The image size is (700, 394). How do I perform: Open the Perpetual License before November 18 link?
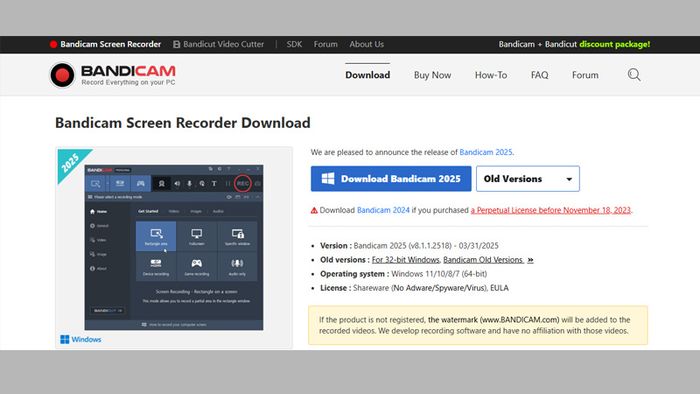point(551,210)
